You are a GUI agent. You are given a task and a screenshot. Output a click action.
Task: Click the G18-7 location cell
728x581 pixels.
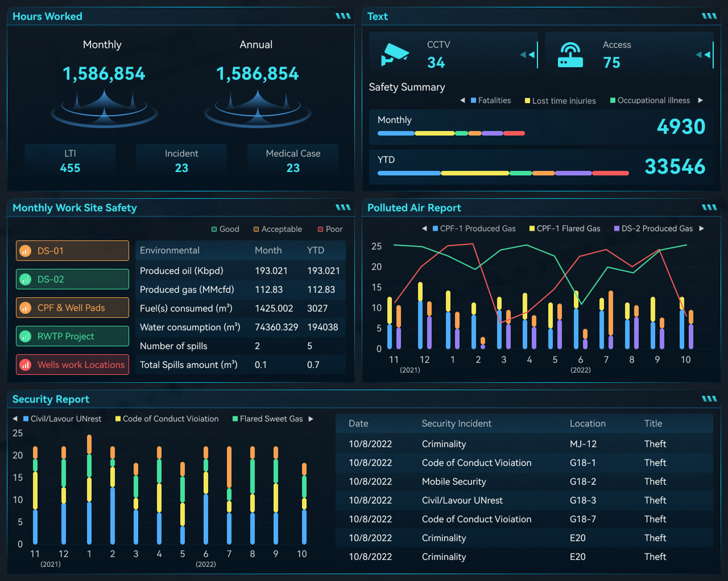click(x=583, y=519)
